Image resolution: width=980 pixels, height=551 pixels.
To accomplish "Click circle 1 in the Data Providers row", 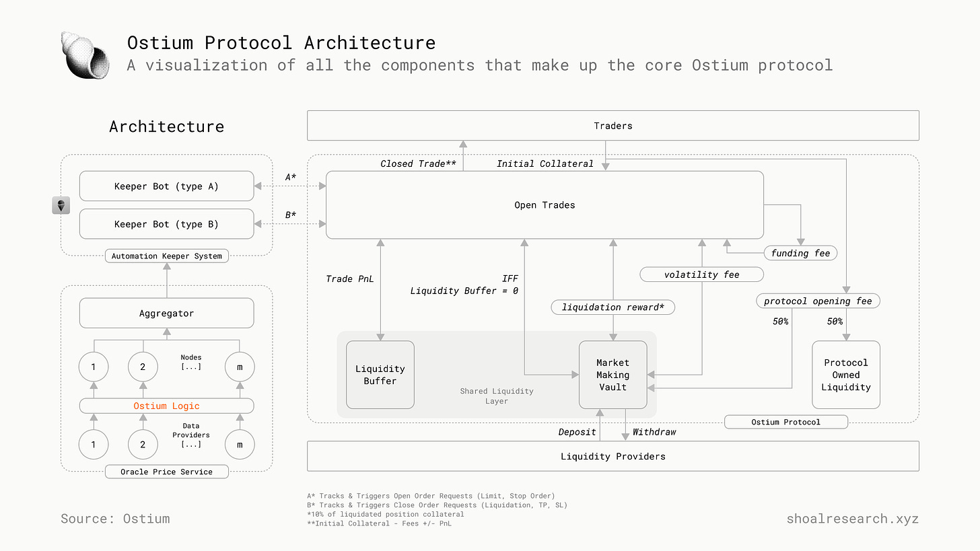I will click(94, 444).
